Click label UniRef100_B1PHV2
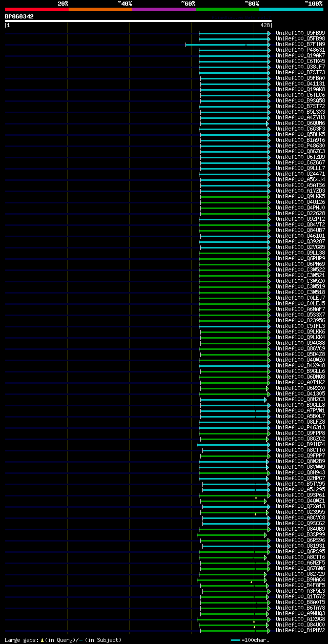This screenshot has width=328, height=644. [300, 631]
